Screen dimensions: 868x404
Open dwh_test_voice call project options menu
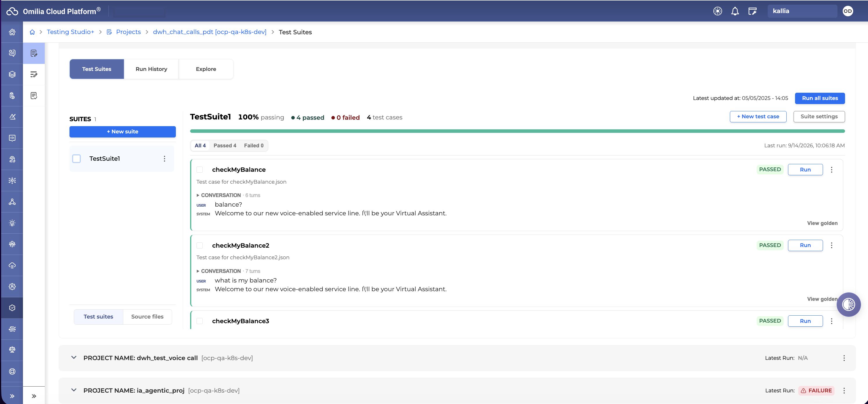[844, 358]
